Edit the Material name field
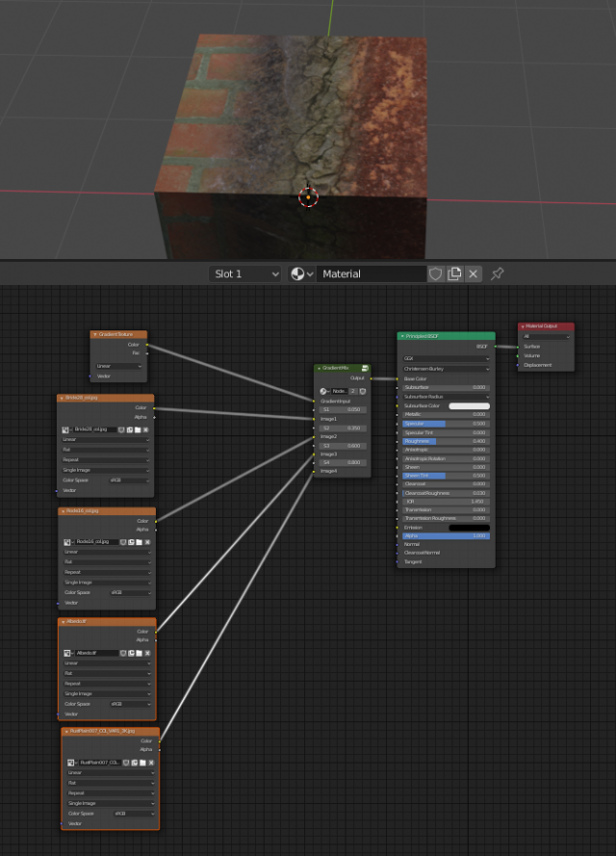The height and width of the screenshot is (856, 616). pos(372,273)
